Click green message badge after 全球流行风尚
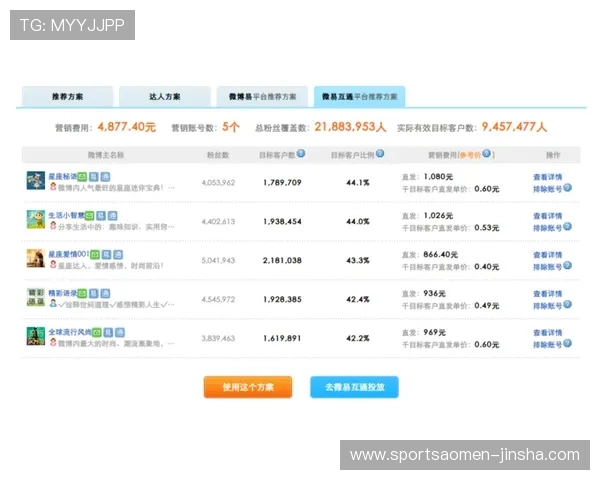Viewport: 600px width, 480px height. tap(96, 332)
